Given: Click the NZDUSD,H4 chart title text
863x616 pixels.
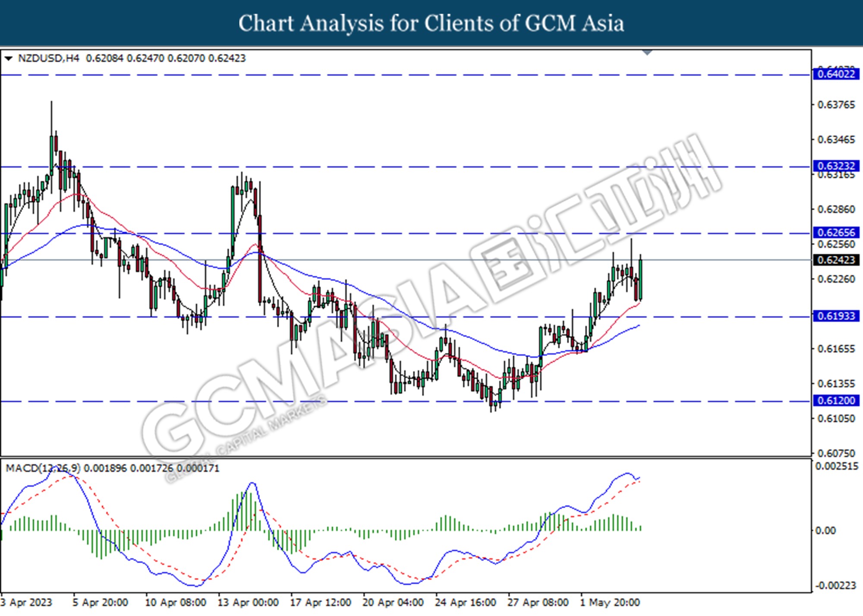Looking at the screenshot, I should click(49, 58).
